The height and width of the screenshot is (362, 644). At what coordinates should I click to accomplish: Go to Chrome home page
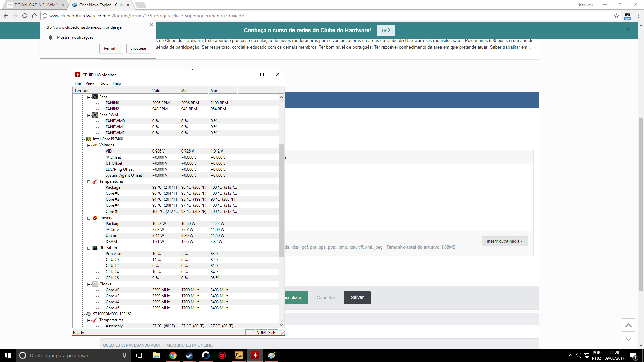pos(34,16)
